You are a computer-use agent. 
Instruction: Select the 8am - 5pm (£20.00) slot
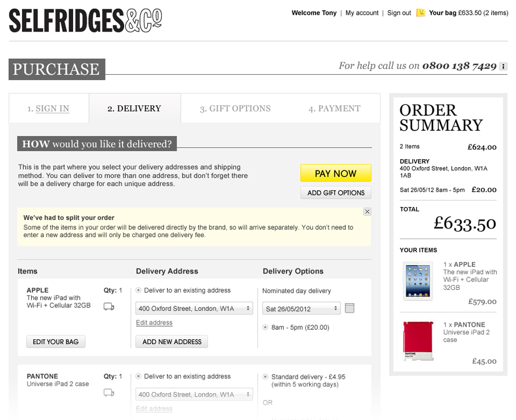point(265,327)
